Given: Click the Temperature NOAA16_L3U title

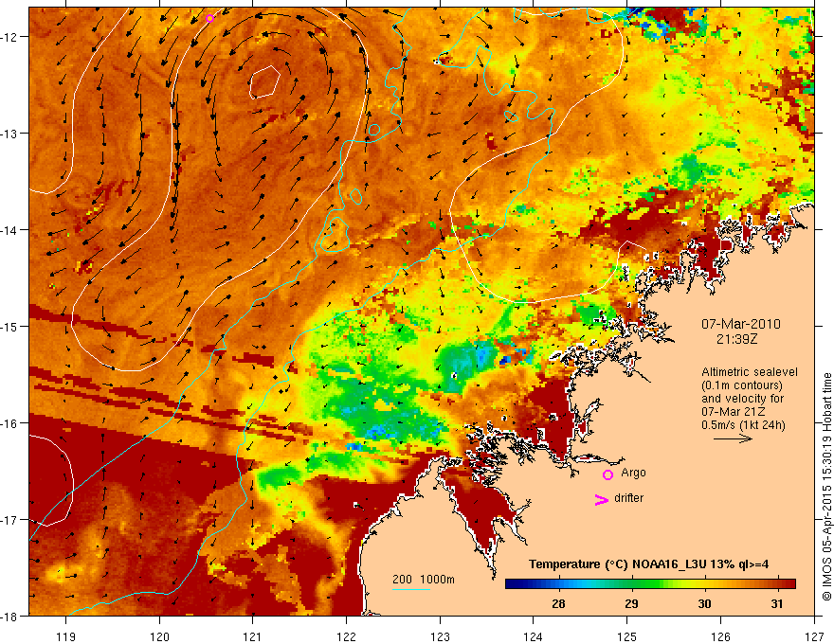Looking at the screenshot, I should click(648, 564).
